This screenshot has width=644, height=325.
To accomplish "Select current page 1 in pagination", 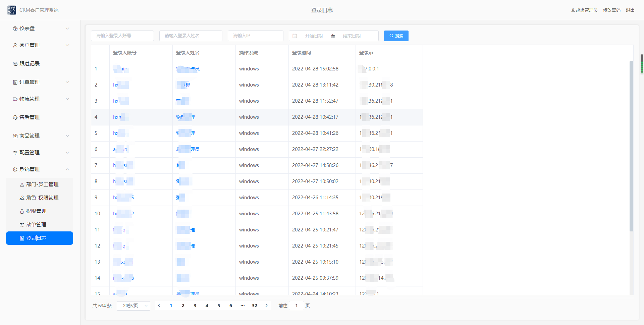I will (x=171, y=306).
